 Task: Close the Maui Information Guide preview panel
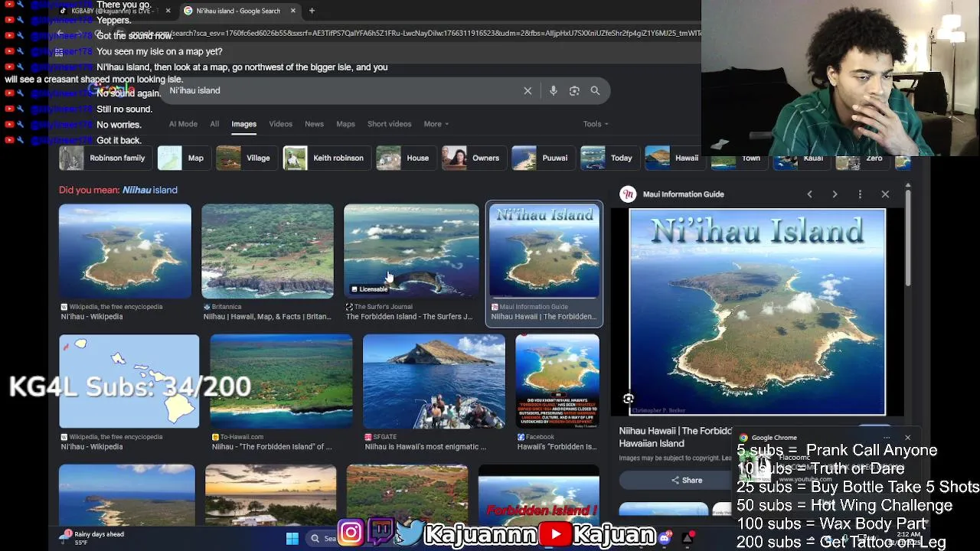(x=885, y=194)
